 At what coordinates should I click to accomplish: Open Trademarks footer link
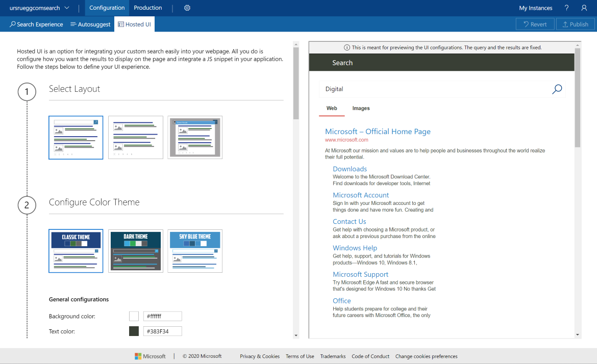(x=333, y=356)
